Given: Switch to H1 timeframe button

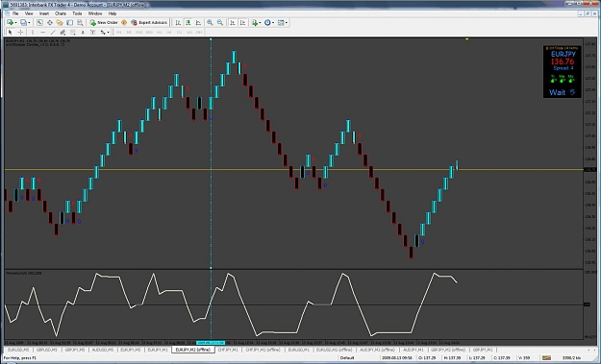Looking at the screenshot, I should coord(159,32).
